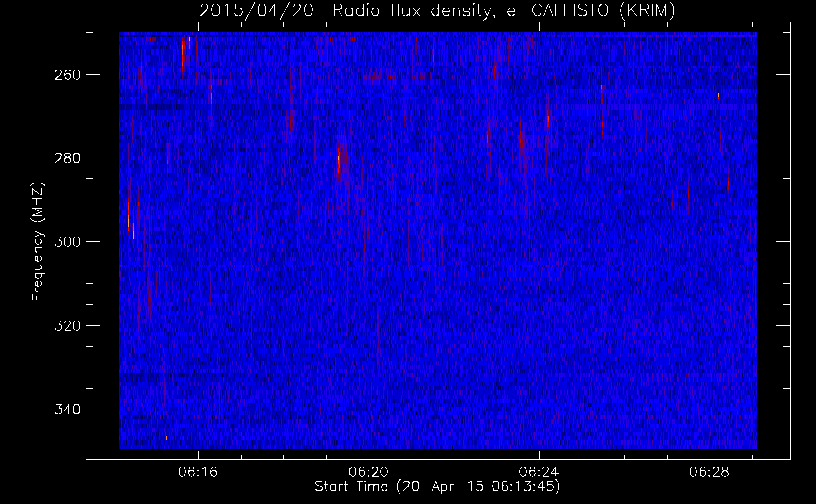Click the 260 frequency tick label
This screenshot has width=816, height=504.
click(67, 75)
